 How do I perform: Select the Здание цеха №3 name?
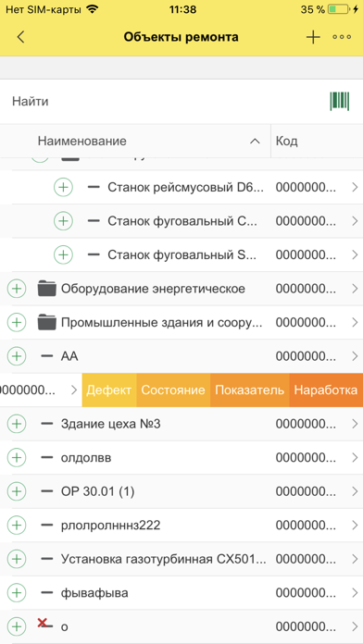[x=110, y=424]
